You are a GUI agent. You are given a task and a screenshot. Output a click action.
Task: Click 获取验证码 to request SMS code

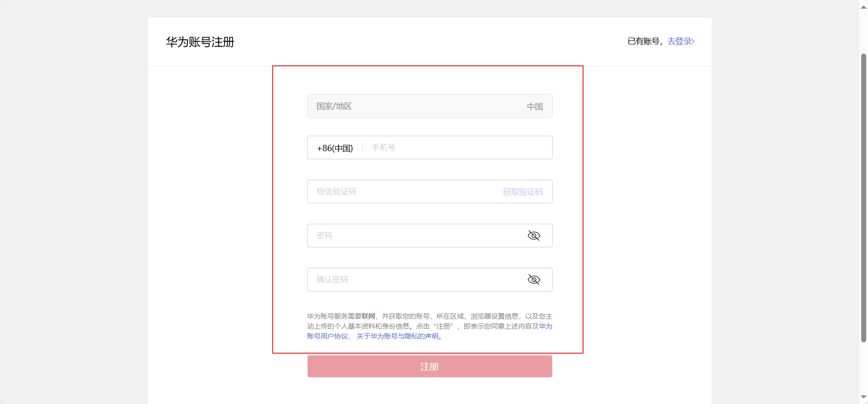(523, 192)
